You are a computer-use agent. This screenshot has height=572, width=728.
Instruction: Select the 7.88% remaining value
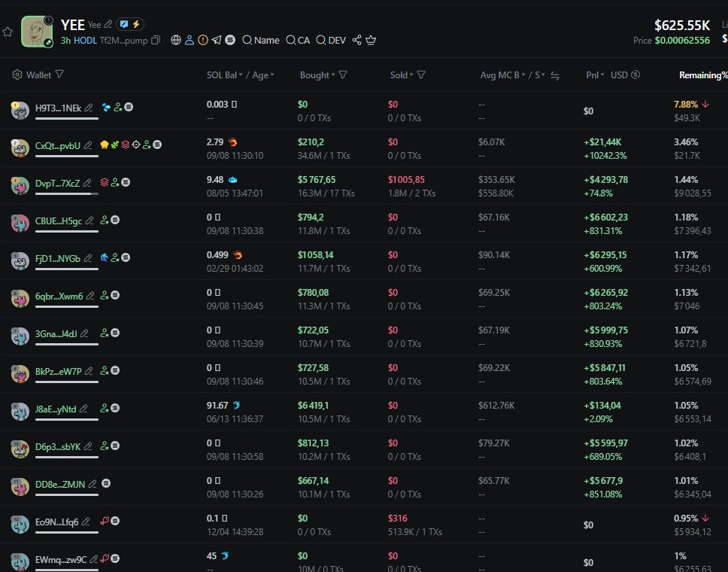[686, 105]
